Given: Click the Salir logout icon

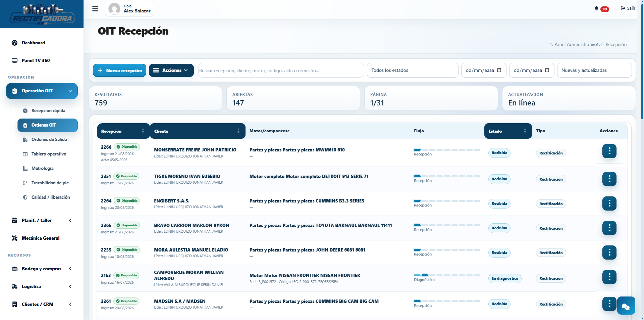Looking at the screenshot, I should tap(623, 8).
